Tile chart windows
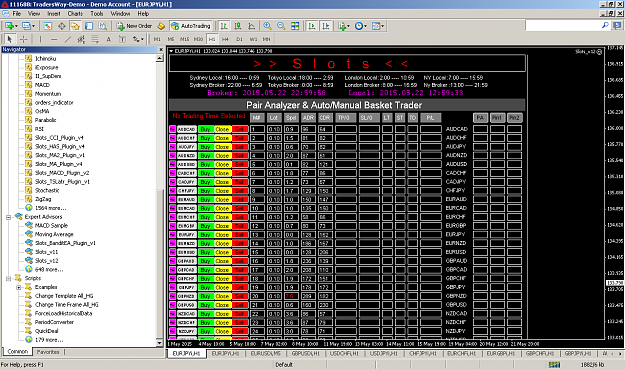 pyautogui.click(x=295, y=26)
